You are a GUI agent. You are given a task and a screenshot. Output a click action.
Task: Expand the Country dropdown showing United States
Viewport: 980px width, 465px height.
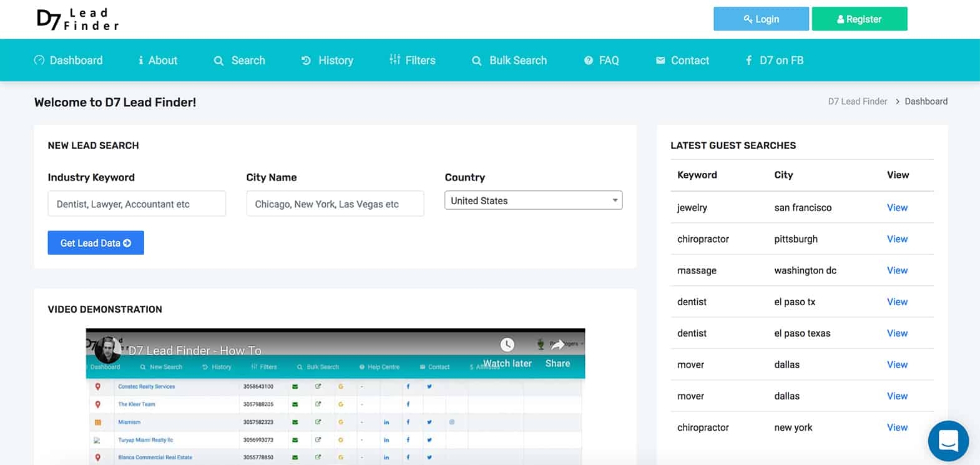tap(533, 200)
